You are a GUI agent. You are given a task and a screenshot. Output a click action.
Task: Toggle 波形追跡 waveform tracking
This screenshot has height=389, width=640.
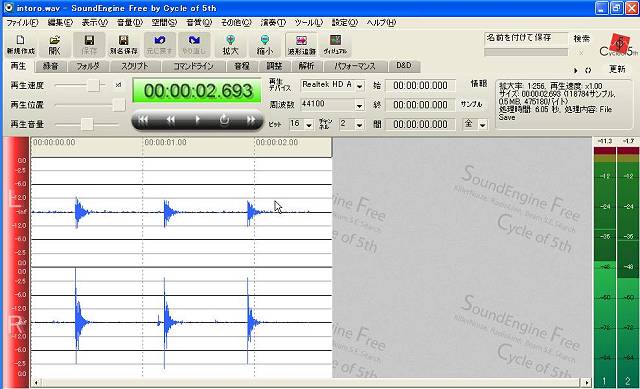(x=302, y=44)
